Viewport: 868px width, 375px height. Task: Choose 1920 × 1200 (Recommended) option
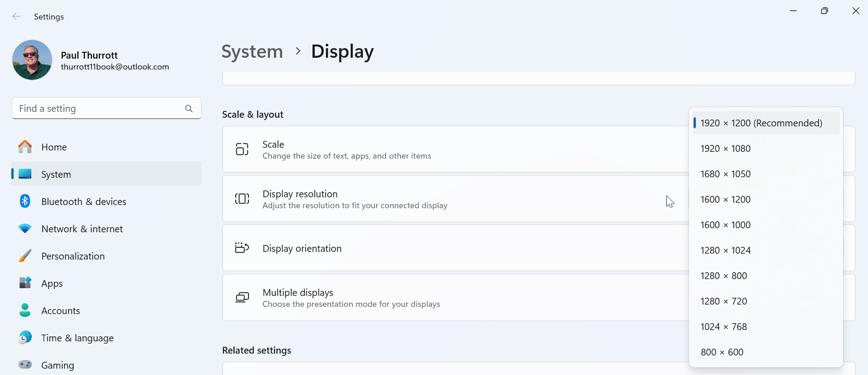point(761,123)
